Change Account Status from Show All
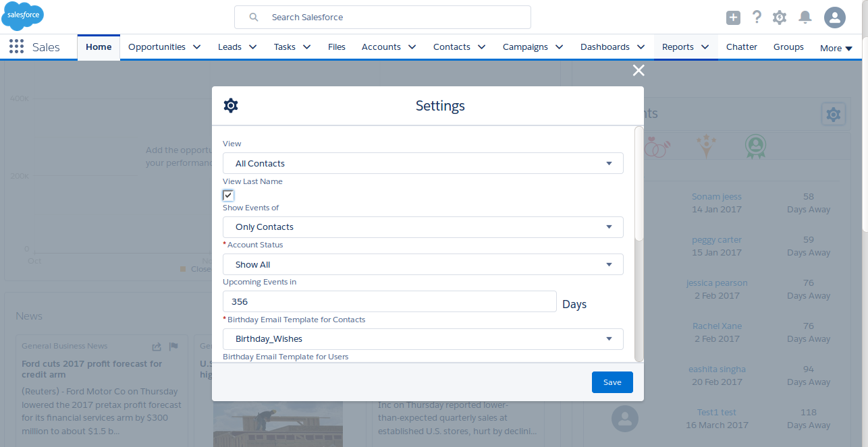The height and width of the screenshot is (447, 868). point(423,264)
